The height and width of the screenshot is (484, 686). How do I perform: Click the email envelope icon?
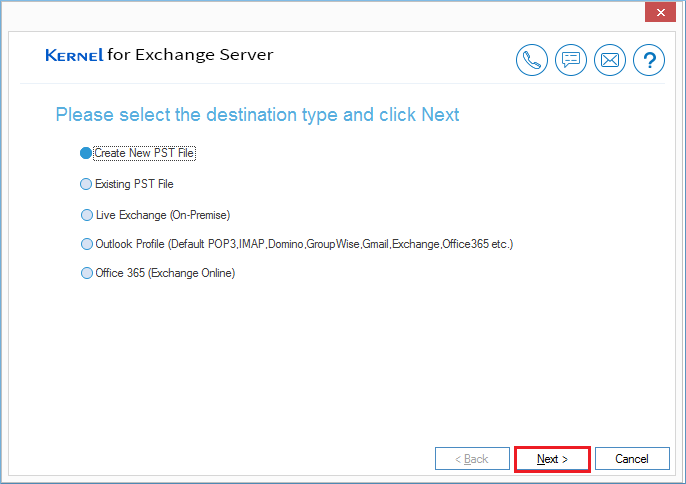[x=610, y=60]
